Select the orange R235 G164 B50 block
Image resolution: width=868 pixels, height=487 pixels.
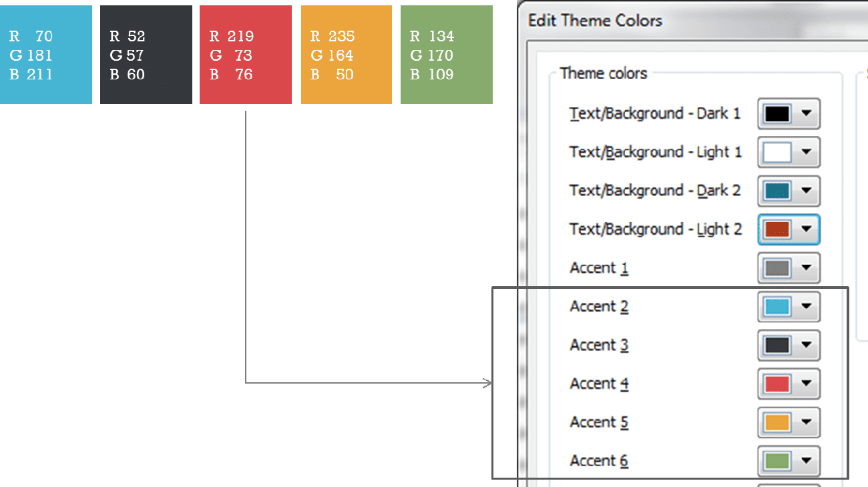coord(346,54)
